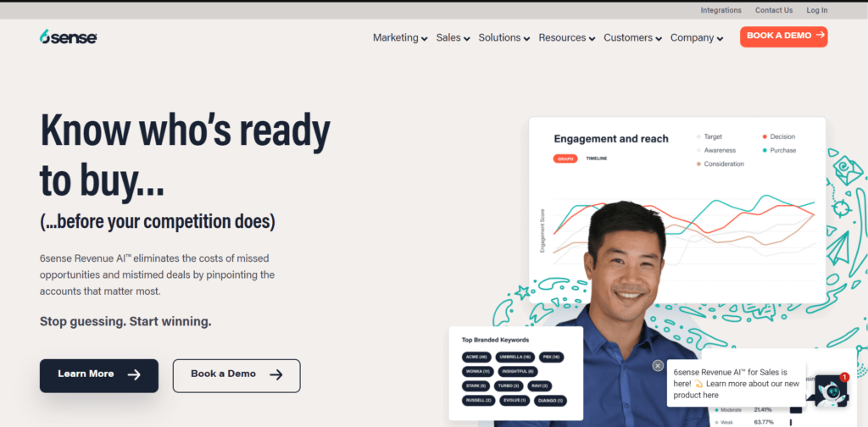Click the 'Know who's ready to buy...' headline
The image size is (868, 427).
185,156
